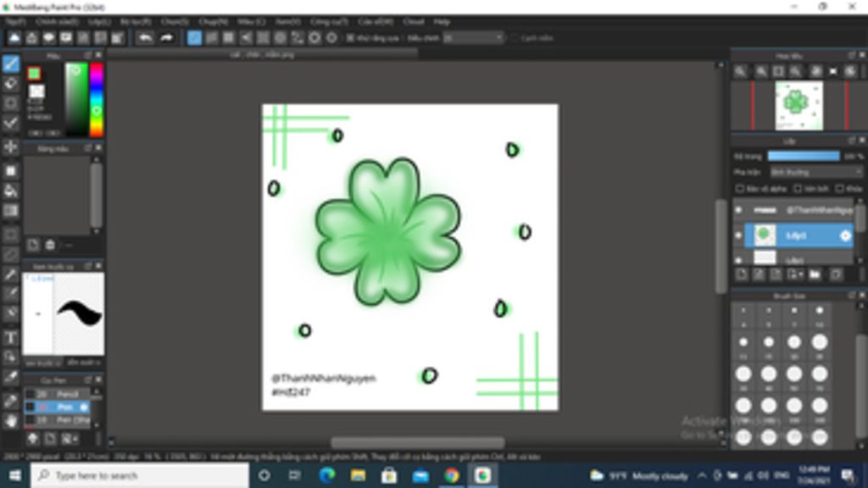Delete color with palette trash icon
Image resolution: width=868 pixels, height=488 pixels.
[50, 245]
